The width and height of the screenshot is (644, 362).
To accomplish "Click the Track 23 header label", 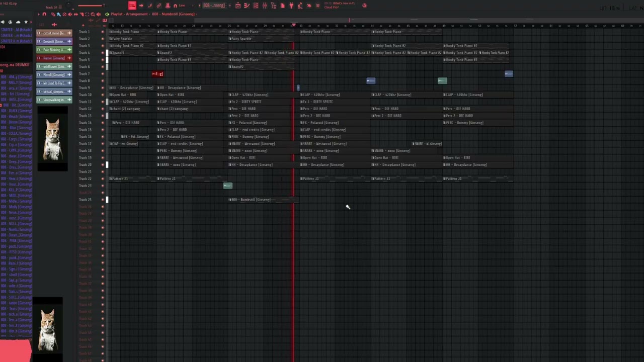I will tap(85, 186).
